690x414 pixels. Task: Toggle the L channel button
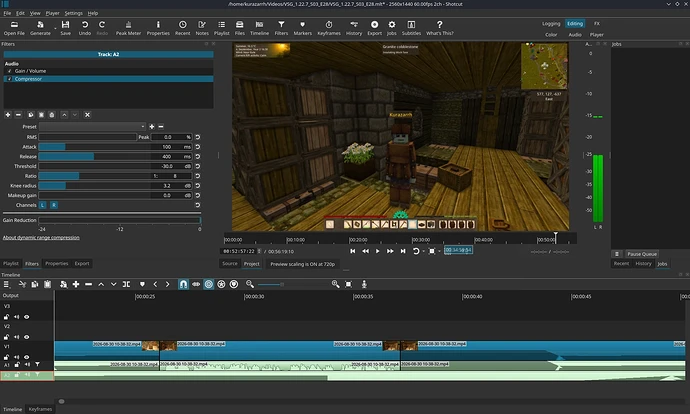tap(43, 205)
